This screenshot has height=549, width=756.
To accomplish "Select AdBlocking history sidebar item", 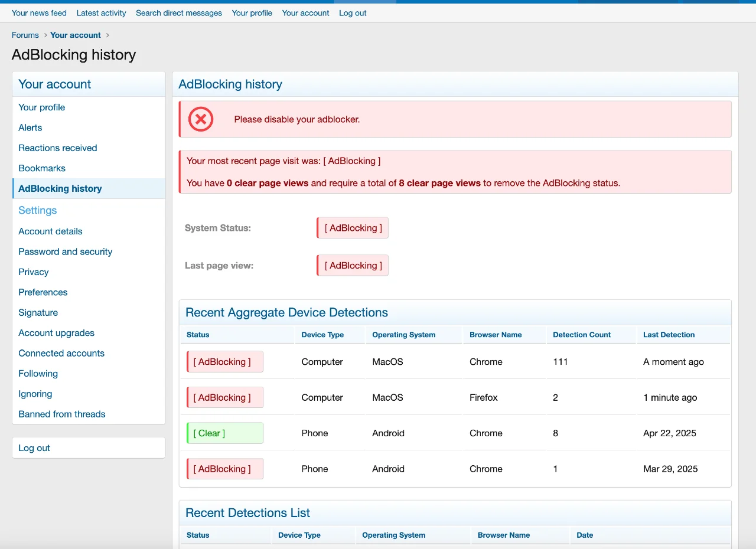I will (60, 189).
